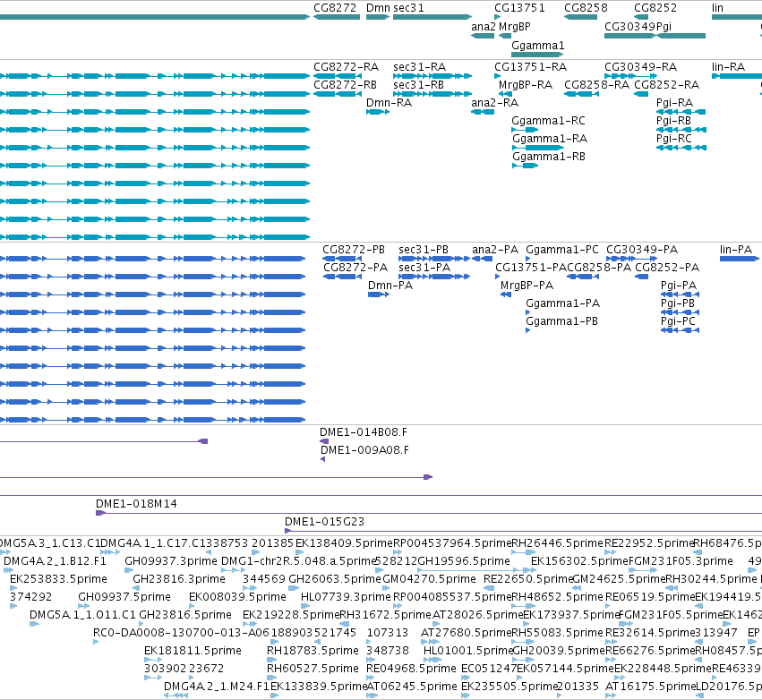Viewport: 762px width, 700px height.
Task: Select the Pgi-PB protein label
Action: [678, 303]
